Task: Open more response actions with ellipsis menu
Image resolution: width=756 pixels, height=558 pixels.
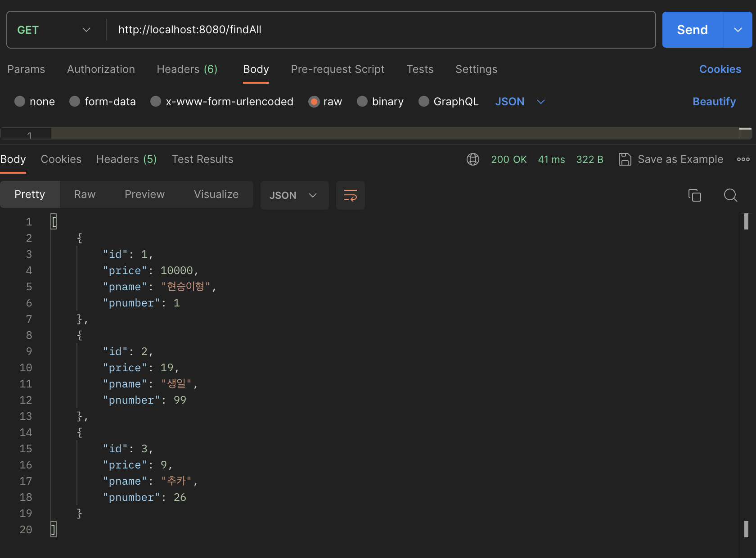Action: (x=743, y=159)
